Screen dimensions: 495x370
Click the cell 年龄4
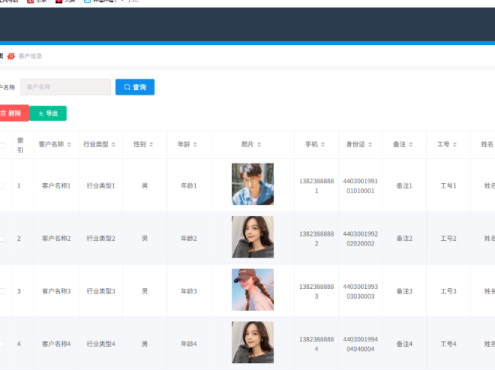pos(189,344)
